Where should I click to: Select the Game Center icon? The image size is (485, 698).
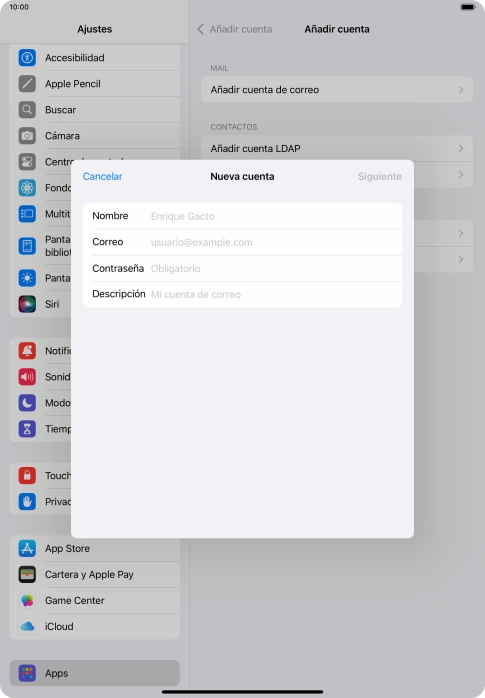coord(27,601)
